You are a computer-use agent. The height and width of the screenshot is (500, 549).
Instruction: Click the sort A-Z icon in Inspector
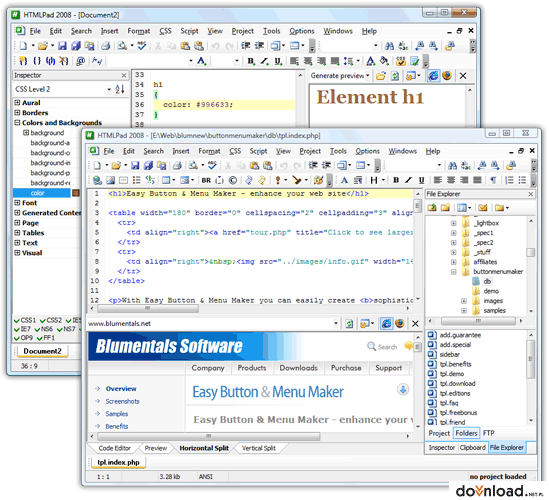pos(120,89)
